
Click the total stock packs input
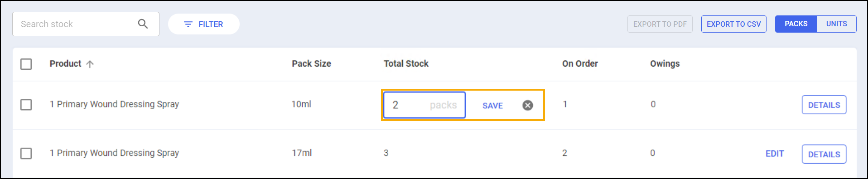(424, 105)
